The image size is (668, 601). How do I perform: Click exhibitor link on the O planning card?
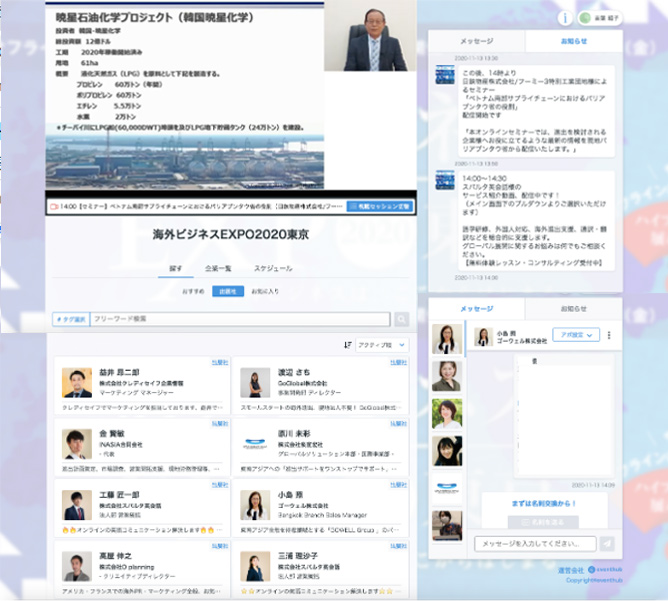[x=220, y=546]
